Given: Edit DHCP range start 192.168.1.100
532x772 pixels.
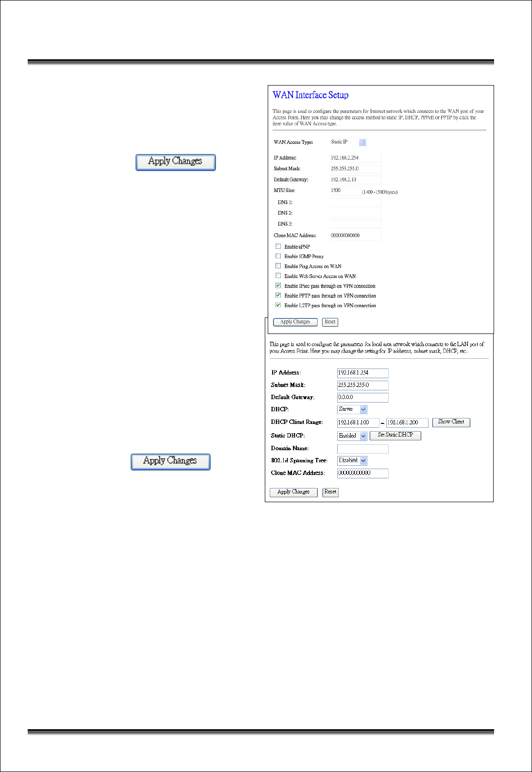Looking at the screenshot, I should 358,422.
